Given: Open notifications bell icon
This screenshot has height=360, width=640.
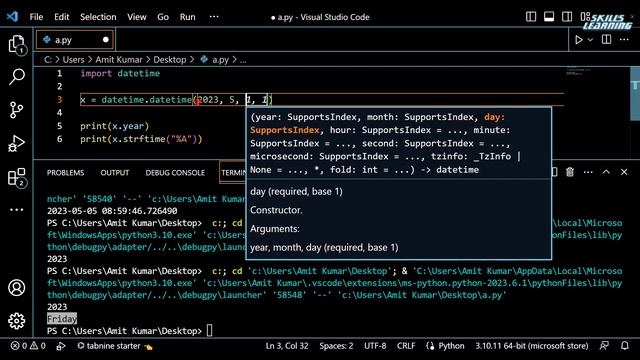Looking at the screenshot, I should [x=624, y=346].
